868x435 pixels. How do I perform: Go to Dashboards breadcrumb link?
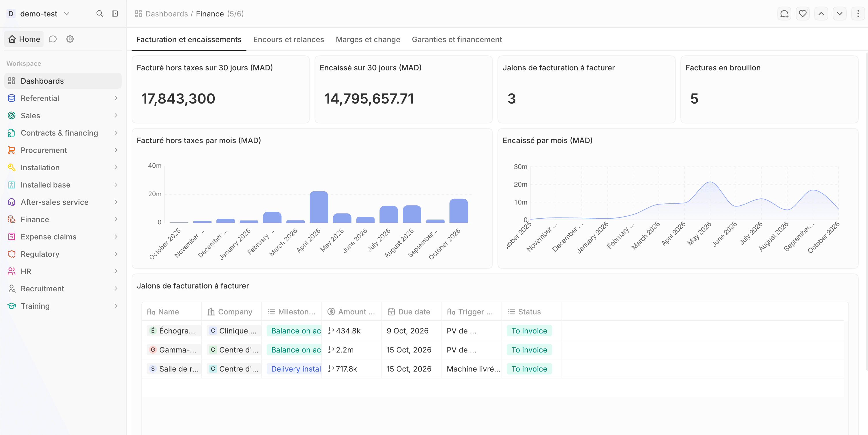pyautogui.click(x=161, y=14)
